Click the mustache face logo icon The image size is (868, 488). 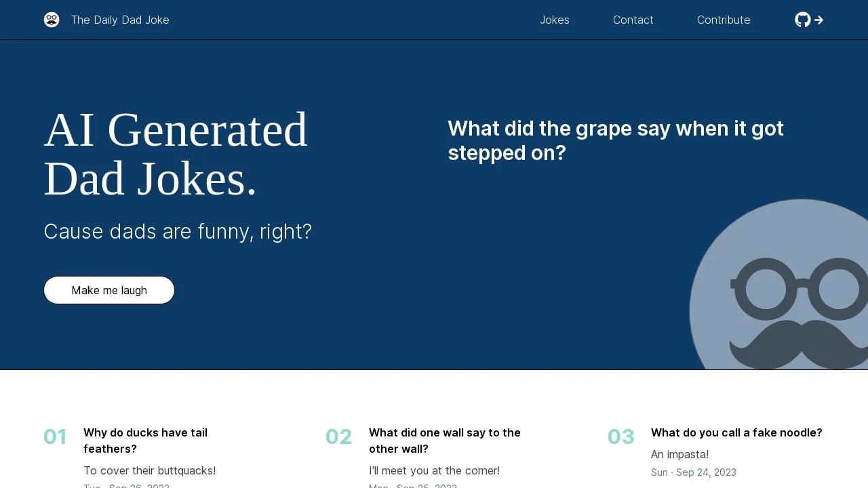pos(52,20)
